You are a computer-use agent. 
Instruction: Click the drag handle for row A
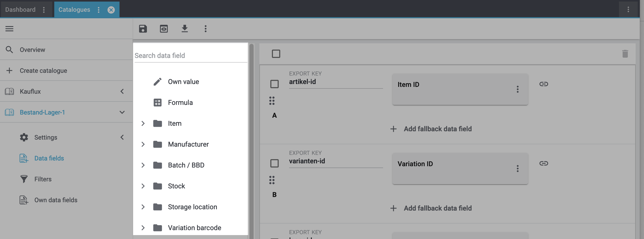272,101
